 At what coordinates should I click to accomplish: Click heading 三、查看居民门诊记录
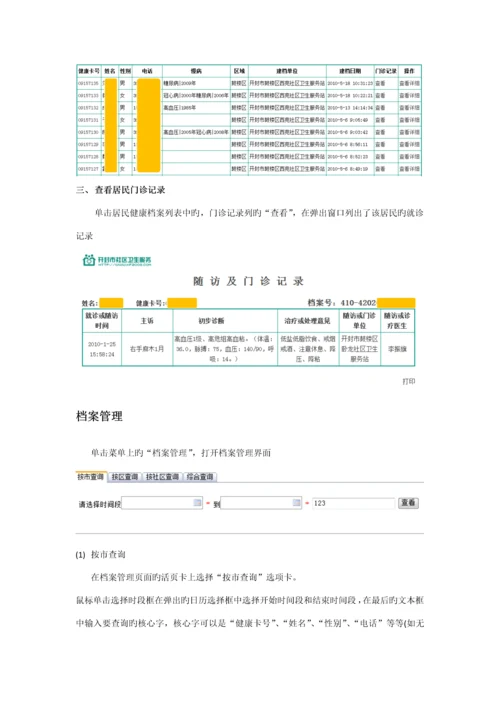click(x=120, y=190)
